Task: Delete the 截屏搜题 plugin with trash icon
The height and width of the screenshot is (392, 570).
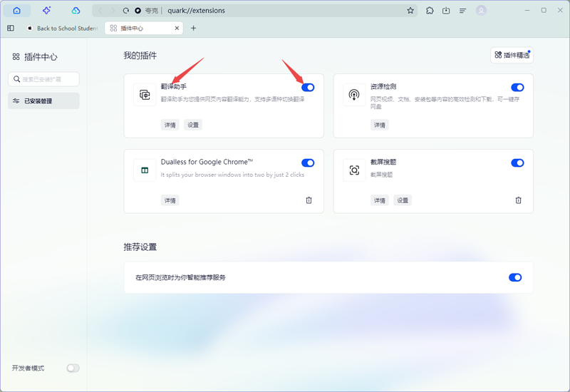Action: tap(519, 200)
